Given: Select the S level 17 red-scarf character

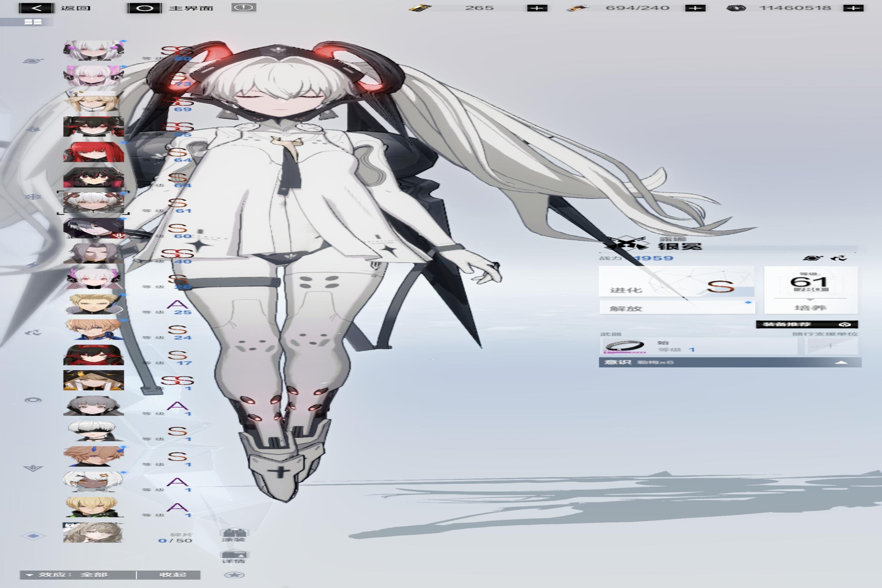Looking at the screenshot, I should pyautogui.click(x=93, y=355).
